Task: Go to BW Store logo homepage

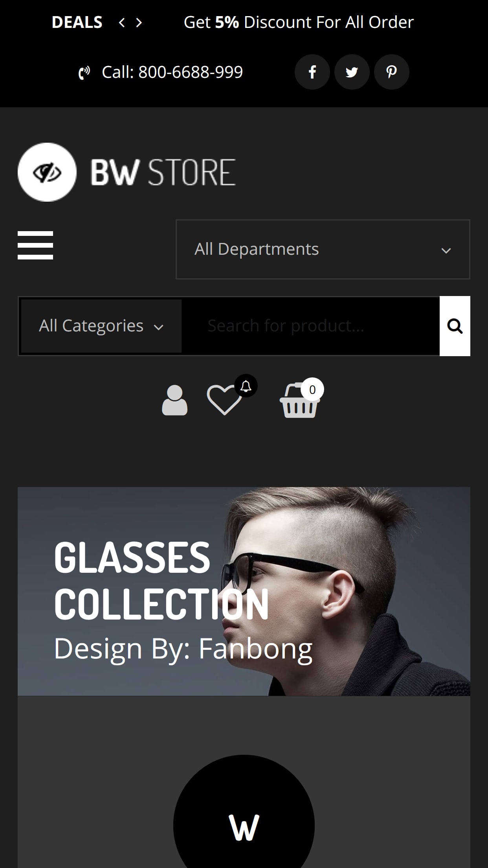Action: 127,172
